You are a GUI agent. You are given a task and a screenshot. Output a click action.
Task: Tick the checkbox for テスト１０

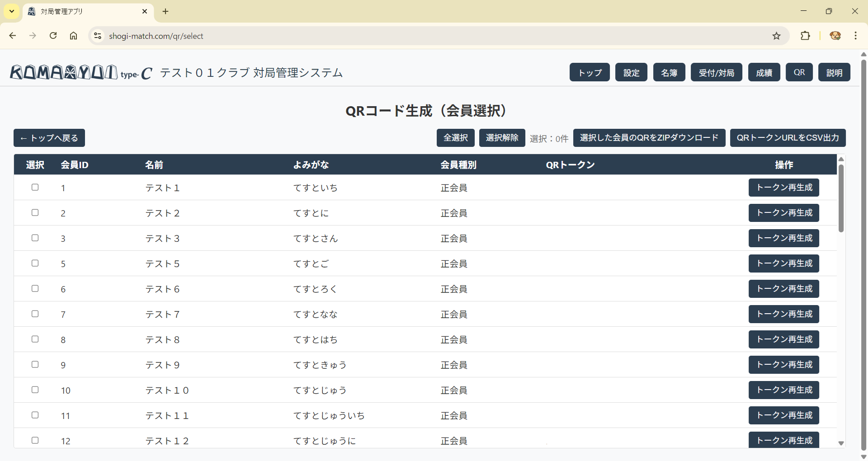35,390
